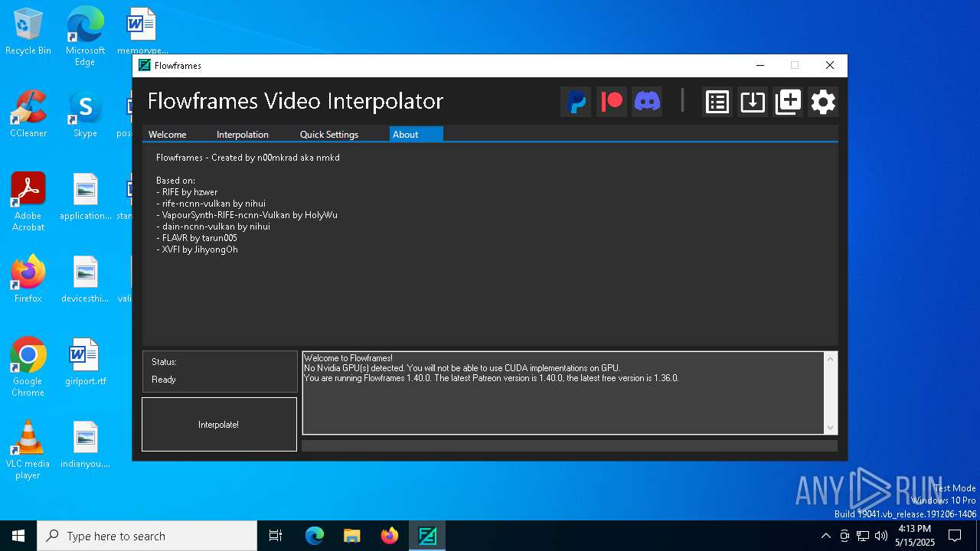Viewport: 980px width, 551px height.
Task: Click the 'Ready' status text
Action: click(164, 380)
